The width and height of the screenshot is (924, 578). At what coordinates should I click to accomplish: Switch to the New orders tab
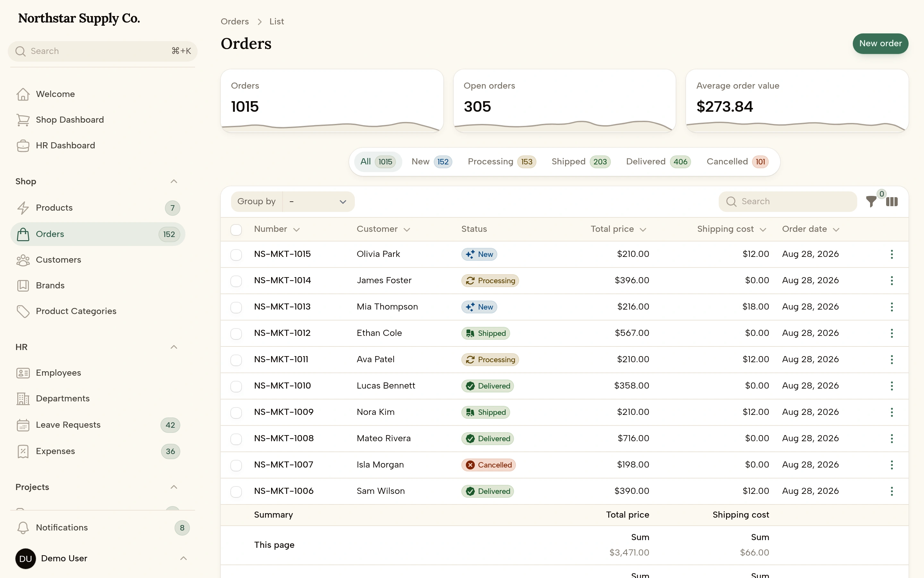point(432,162)
